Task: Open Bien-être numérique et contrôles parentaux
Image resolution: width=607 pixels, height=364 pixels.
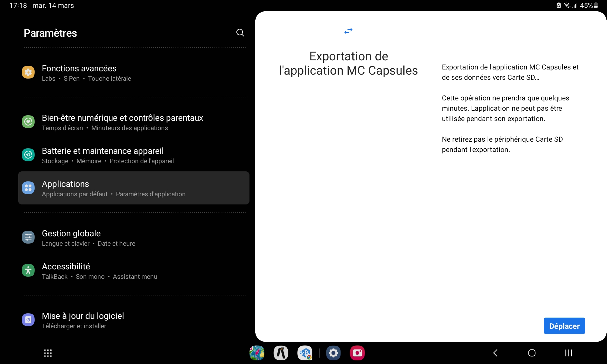Action: pyautogui.click(x=134, y=122)
